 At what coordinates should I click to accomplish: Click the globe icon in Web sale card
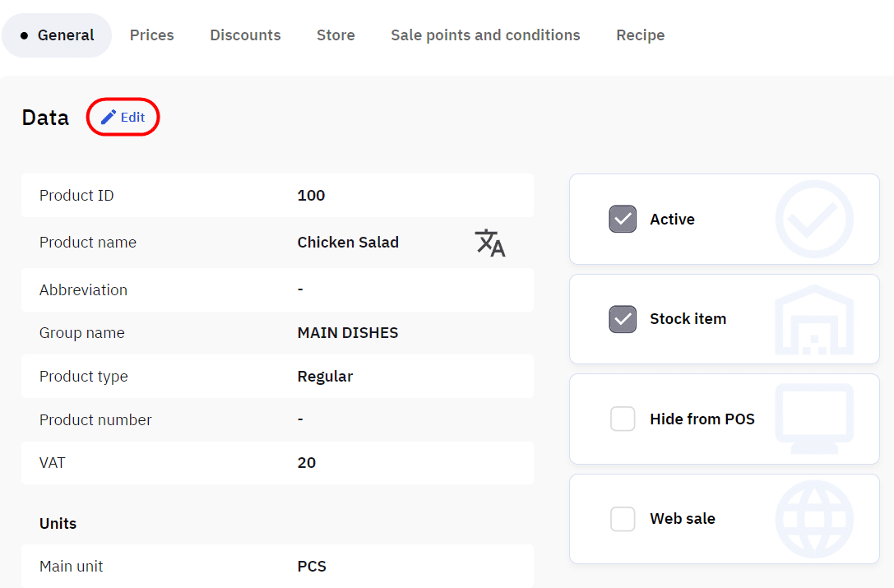(814, 519)
